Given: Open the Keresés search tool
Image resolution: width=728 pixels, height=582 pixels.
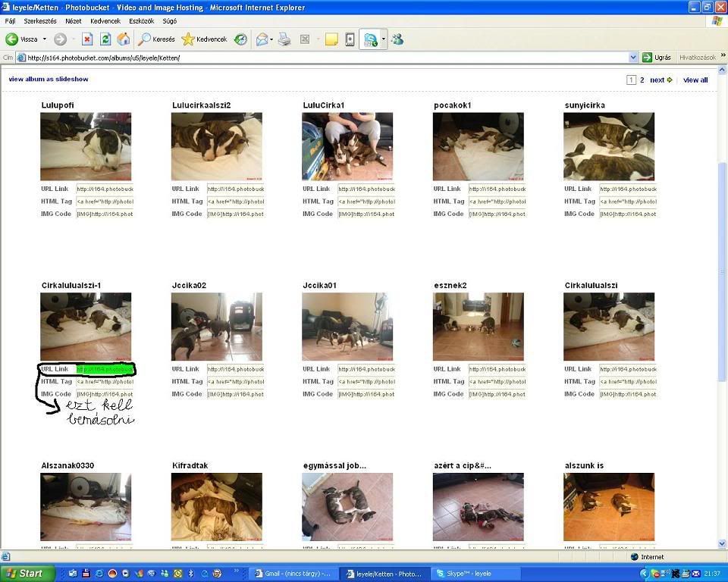Looking at the screenshot, I should point(157,39).
